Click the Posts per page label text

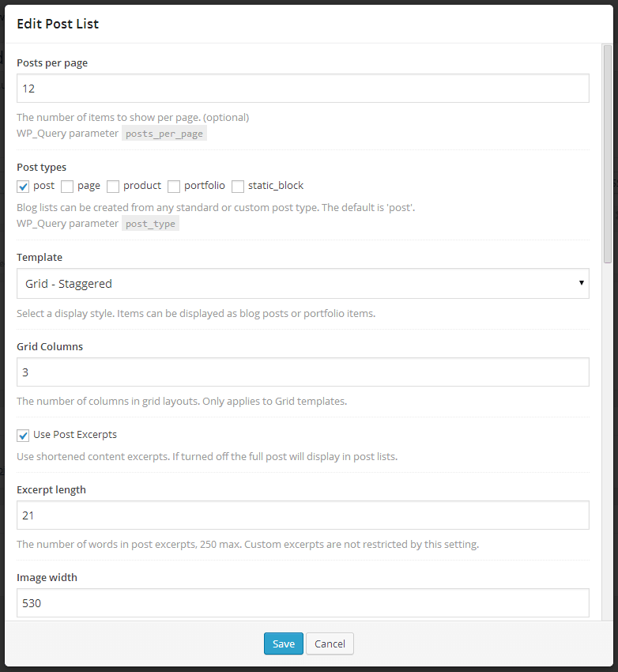point(52,63)
